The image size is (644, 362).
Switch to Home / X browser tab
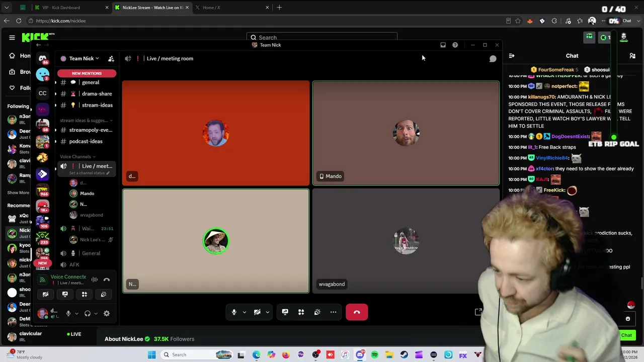[x=231, y=8]
